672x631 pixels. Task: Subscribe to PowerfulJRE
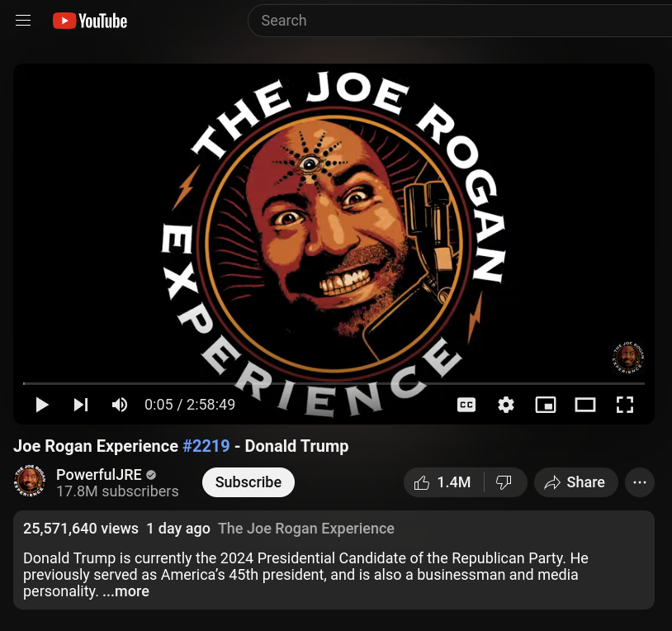click(248, 482)
